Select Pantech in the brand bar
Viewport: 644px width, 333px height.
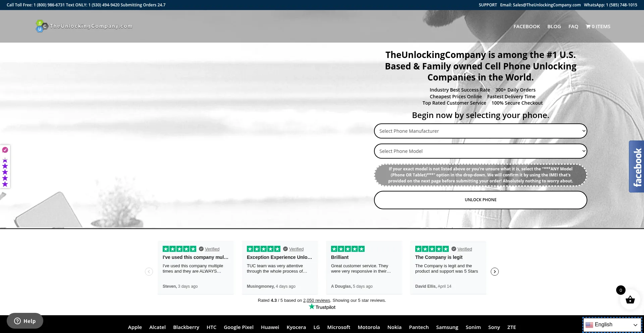pyautogui.click(x=419, y=327)
